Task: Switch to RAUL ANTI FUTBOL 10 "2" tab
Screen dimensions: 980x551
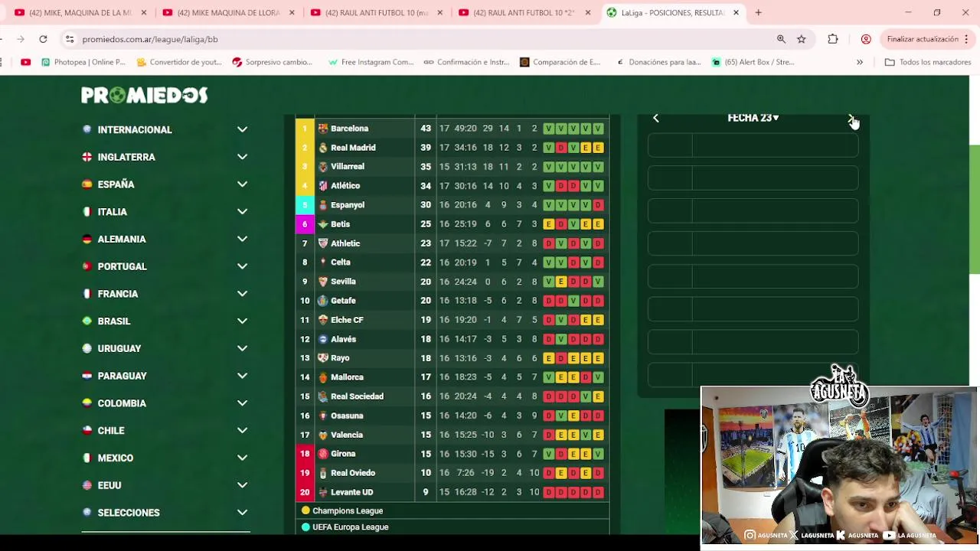Action: [524, 12]
